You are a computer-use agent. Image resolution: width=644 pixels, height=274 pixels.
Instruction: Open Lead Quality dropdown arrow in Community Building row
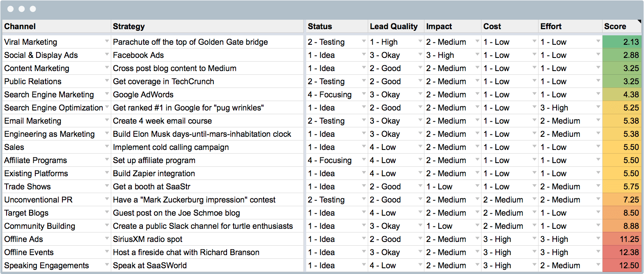tap(420, 225)
